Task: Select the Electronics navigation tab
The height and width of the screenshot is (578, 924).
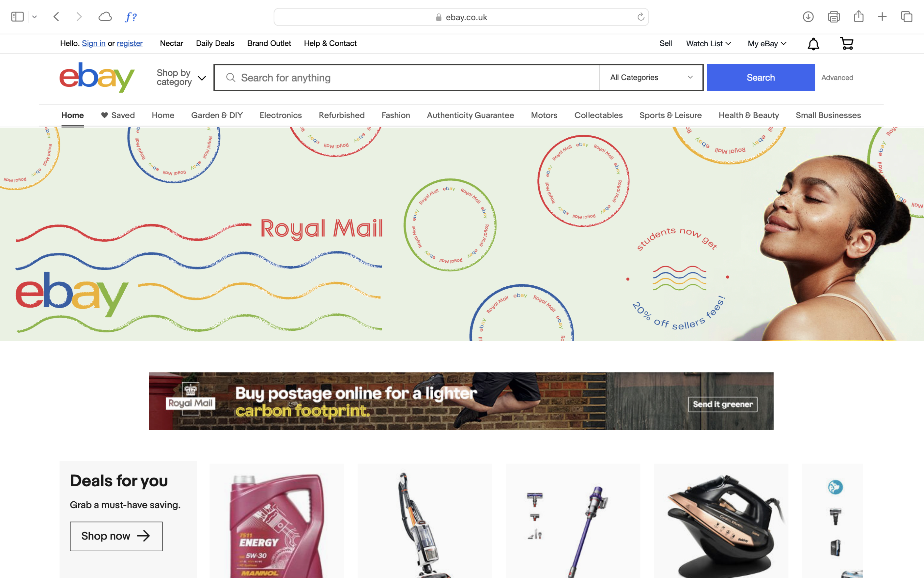Action: [x=281, y=115]
